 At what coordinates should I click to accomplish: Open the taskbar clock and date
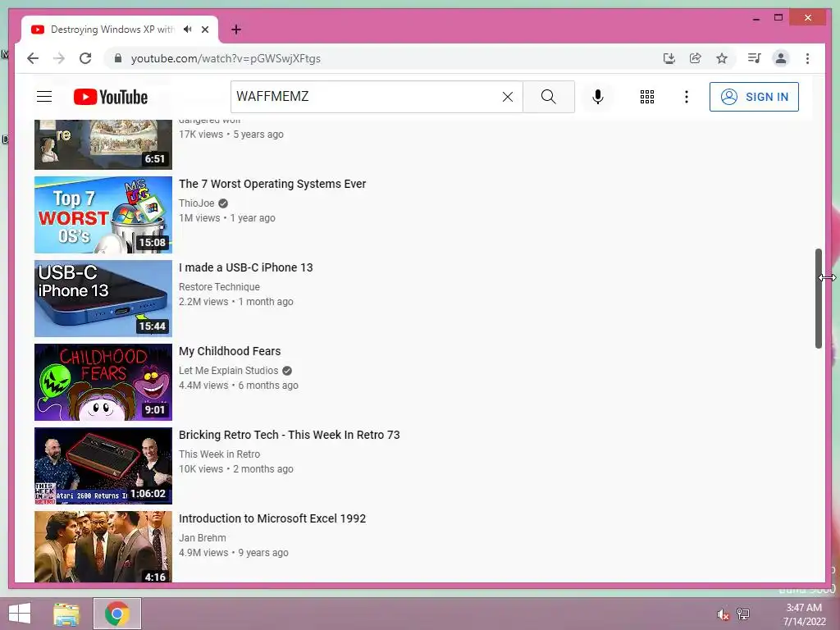point(804,614)
